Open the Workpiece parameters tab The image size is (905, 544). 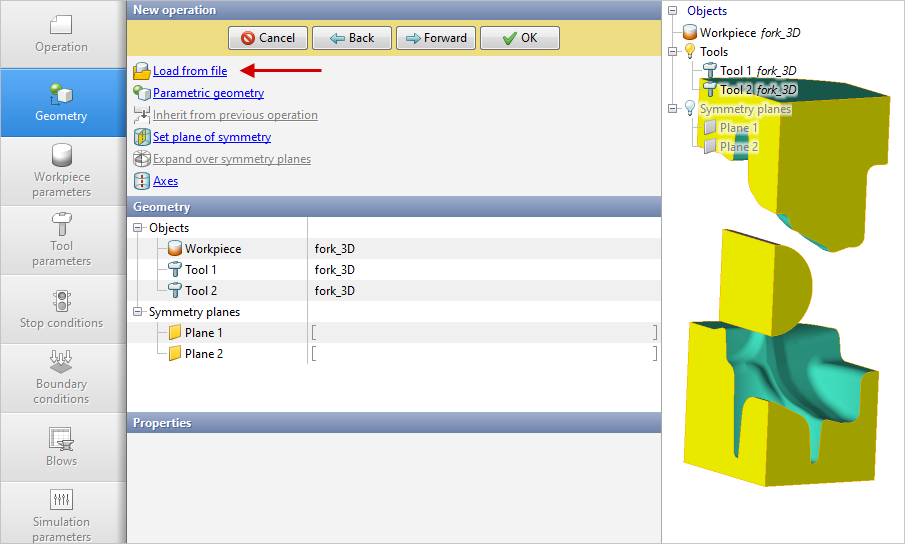(62, 171)
